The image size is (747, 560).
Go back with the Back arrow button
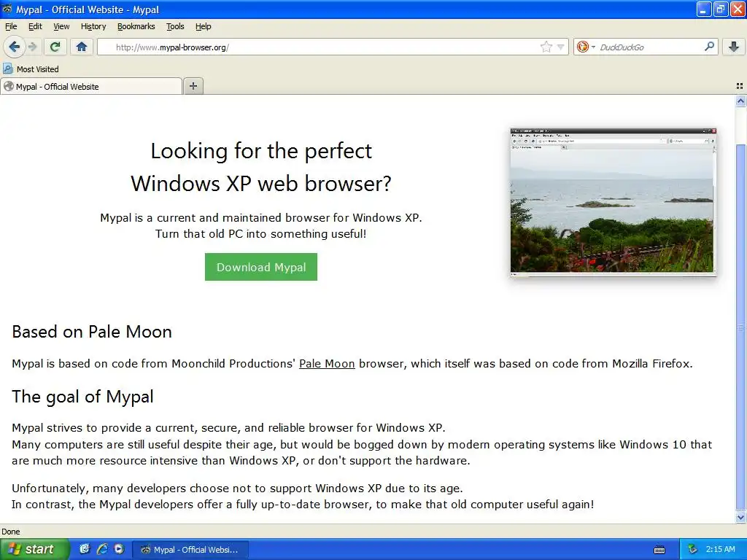point(14,47)
